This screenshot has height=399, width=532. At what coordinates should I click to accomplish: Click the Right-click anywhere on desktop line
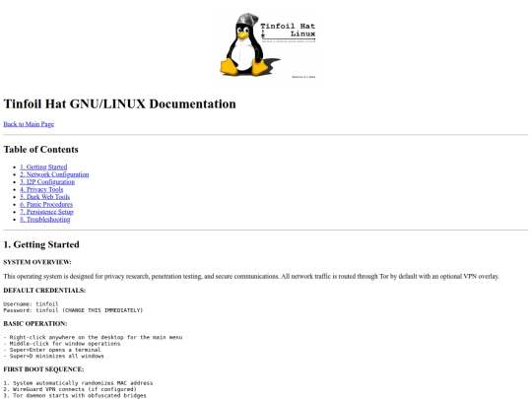coord(93,337)
